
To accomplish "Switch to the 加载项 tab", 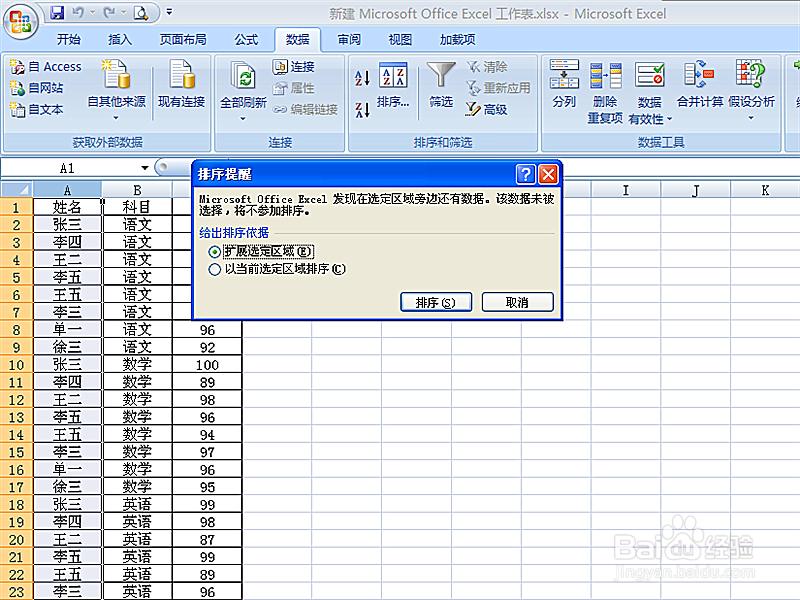I will pos(457,40).
